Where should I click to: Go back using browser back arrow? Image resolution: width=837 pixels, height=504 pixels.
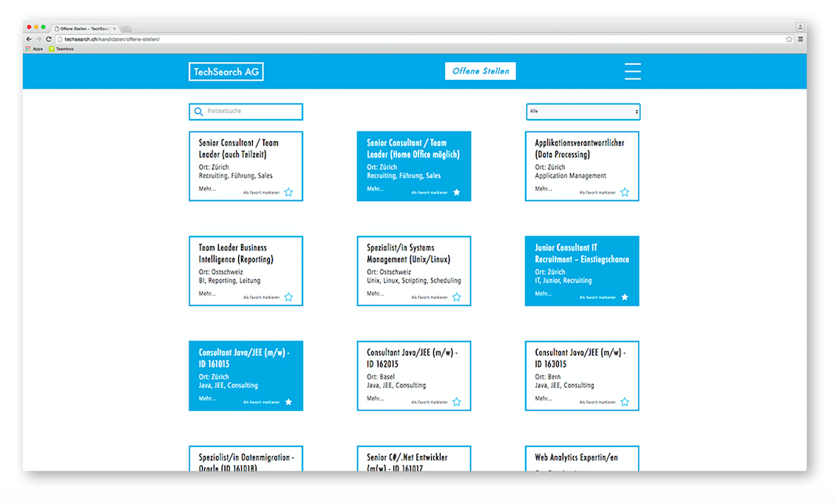[x=29, y=39]
